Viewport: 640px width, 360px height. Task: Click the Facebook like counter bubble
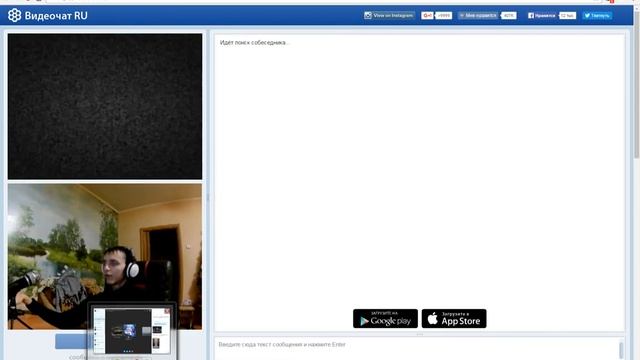[x=567, y=16]
